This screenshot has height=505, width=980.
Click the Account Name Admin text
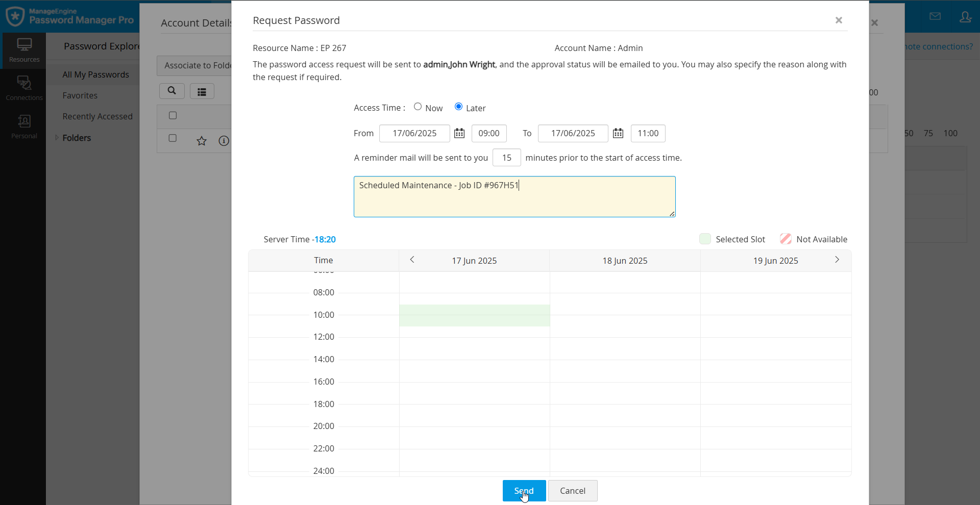599,48
